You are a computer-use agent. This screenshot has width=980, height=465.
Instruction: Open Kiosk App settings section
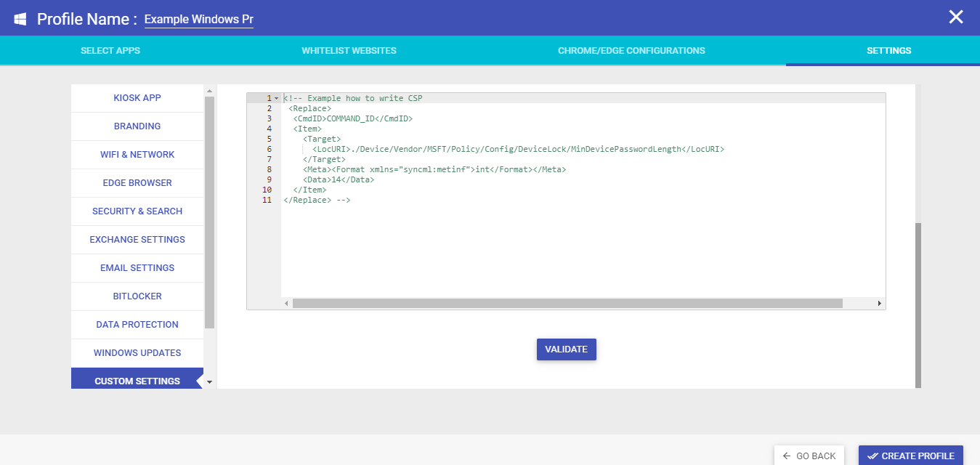[137, 98]
